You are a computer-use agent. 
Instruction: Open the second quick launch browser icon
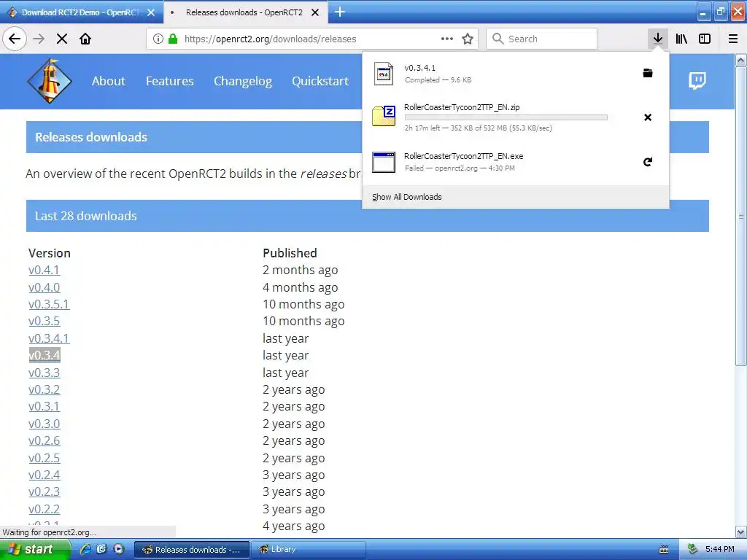[102, 549]
